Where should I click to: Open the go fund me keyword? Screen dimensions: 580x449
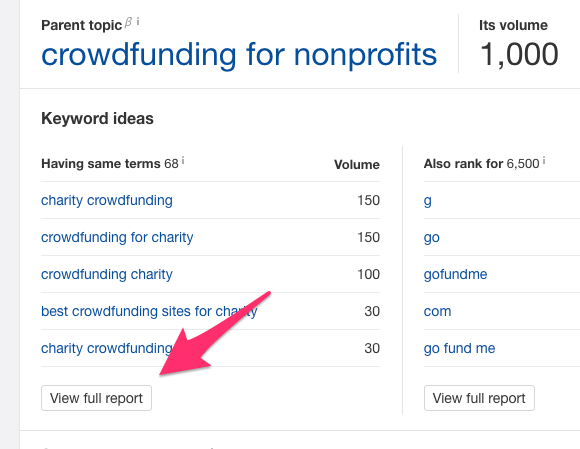[x=459, y=348]
